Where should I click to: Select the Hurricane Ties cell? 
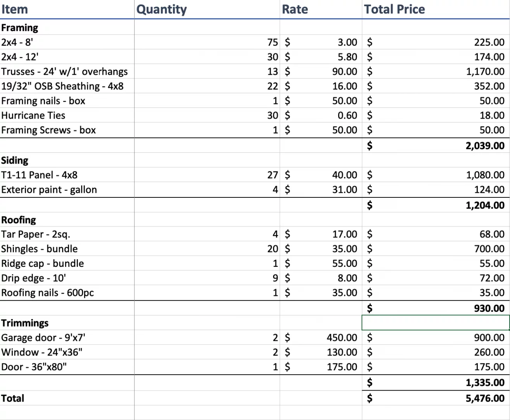67,116
